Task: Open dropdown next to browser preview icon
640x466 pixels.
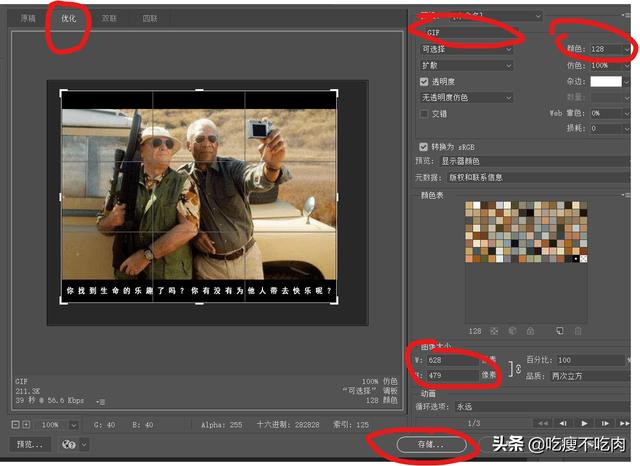Action: coord(84,444)
